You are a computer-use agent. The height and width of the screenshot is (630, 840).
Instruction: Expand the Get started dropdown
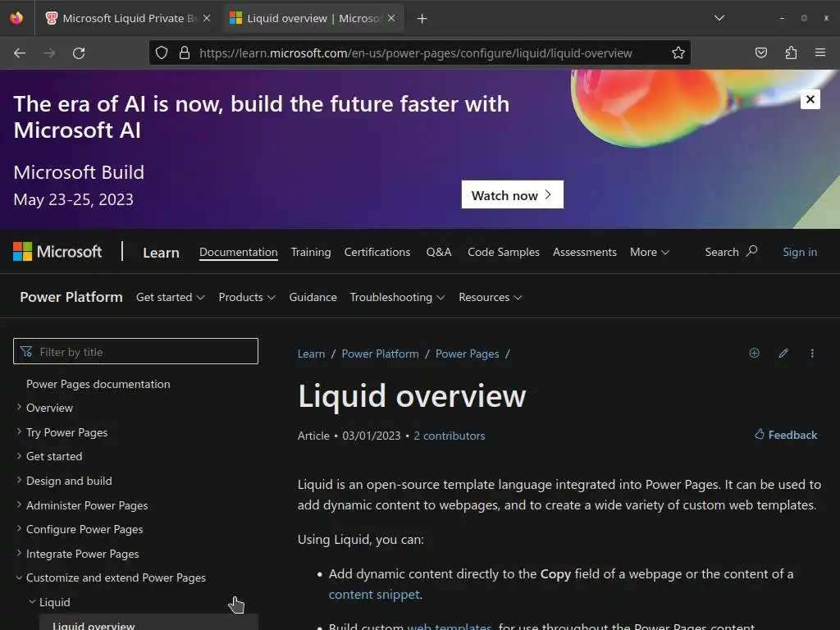[171, 297]
